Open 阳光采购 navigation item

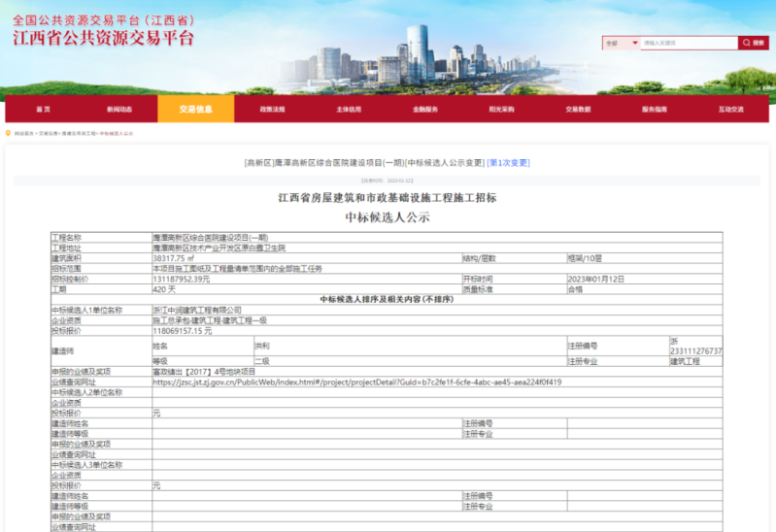[501, 110]
